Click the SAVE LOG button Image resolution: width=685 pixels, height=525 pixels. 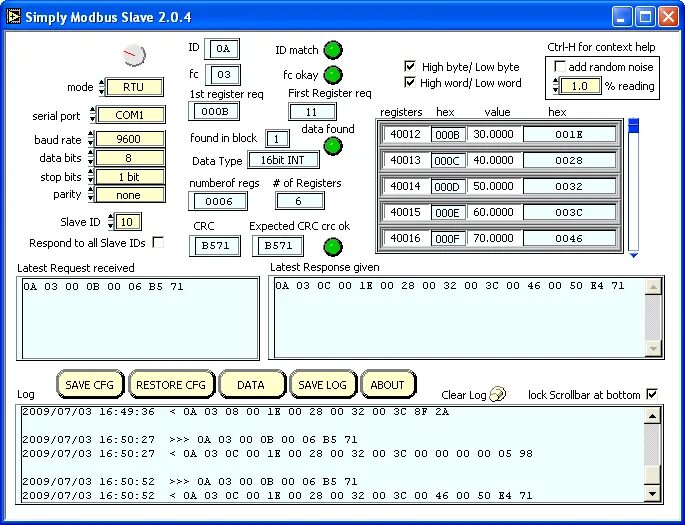click(323, 385)
